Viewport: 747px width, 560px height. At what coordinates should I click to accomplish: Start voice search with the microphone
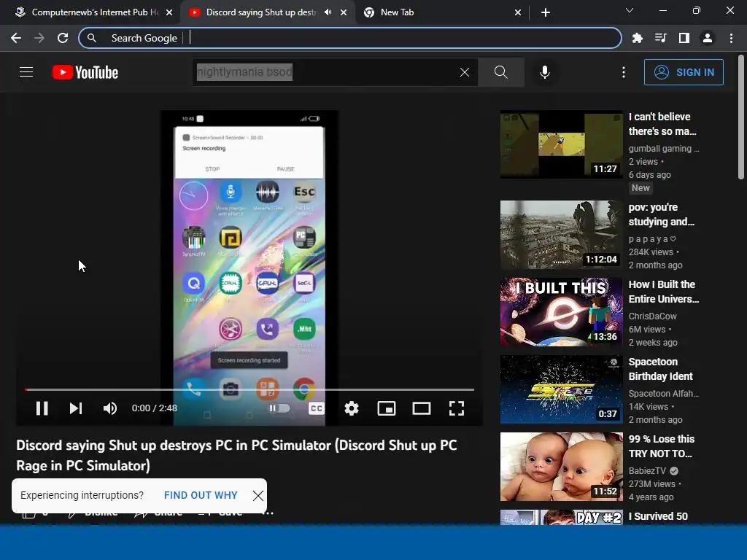(544, 72)
